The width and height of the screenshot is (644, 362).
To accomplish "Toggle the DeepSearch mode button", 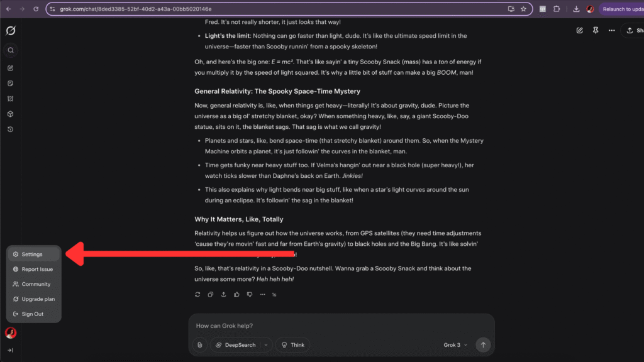I will click(x=236, y=345).
